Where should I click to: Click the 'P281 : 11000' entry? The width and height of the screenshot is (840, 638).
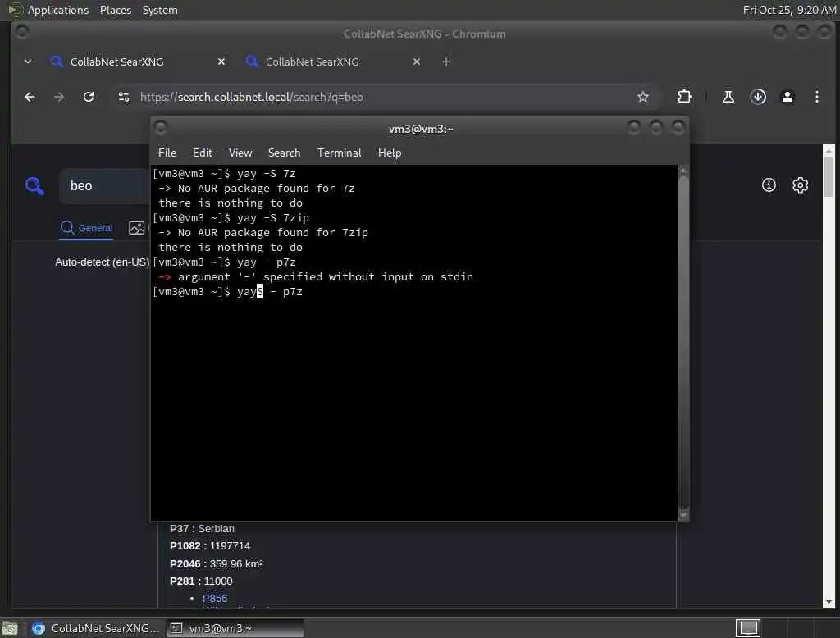pos(201,581)
